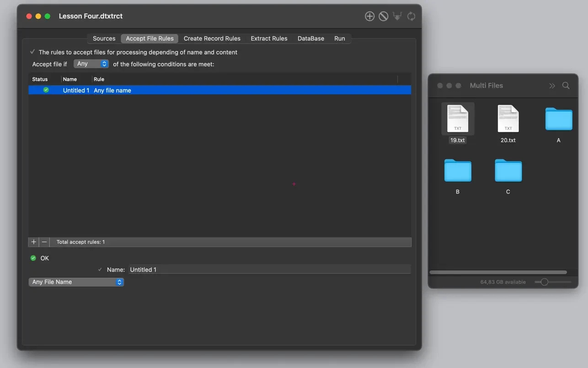Open folder A in Multi Files
The width and height of the screenshot is (588, 368).
[558, 120]
